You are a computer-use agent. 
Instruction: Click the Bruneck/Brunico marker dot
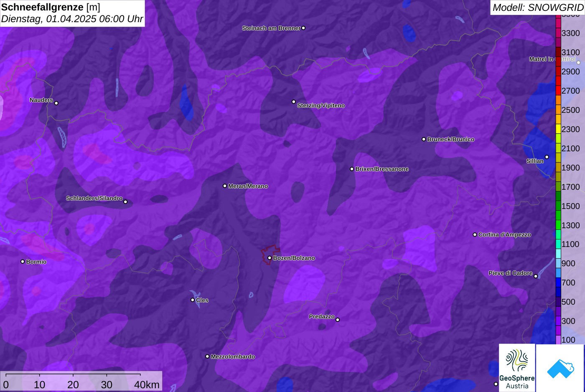click(424, 139)
